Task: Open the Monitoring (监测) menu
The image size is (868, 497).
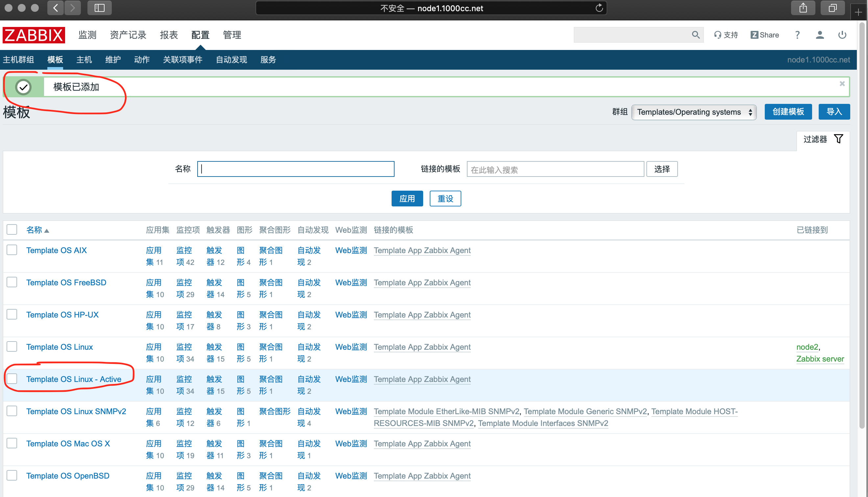Action: (x=87, y=35)
